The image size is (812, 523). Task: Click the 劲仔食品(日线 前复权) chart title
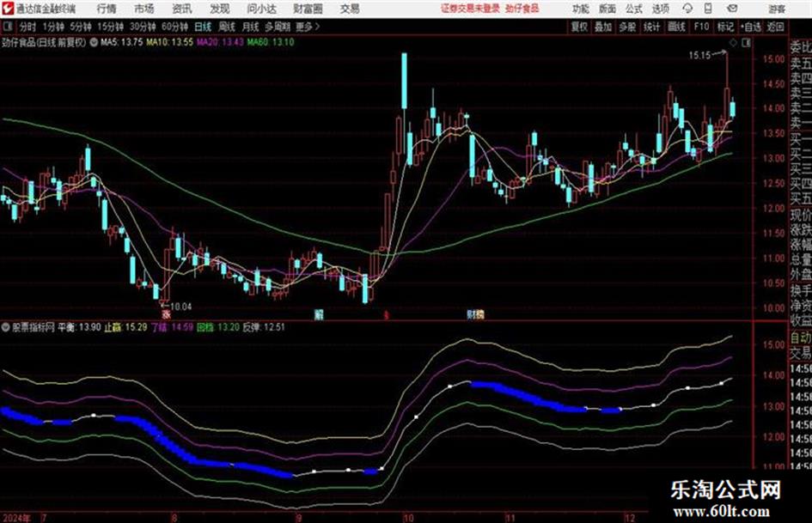[45, 43]
